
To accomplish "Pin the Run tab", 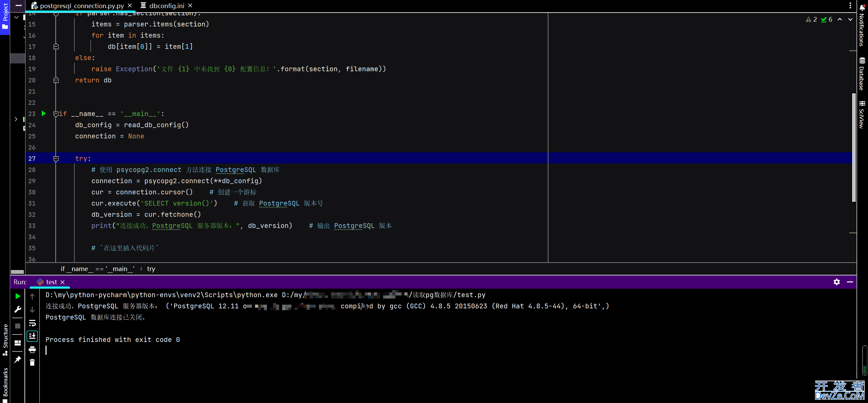I will coord(18,360).
